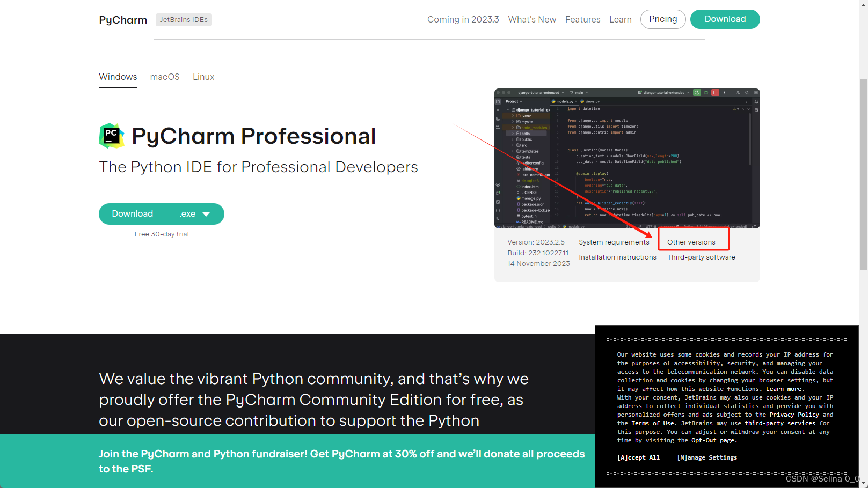The height and width of the screenshot is (488, 868).
Task: Switch to the macOS tab
Action: click(x=165, y=77)
